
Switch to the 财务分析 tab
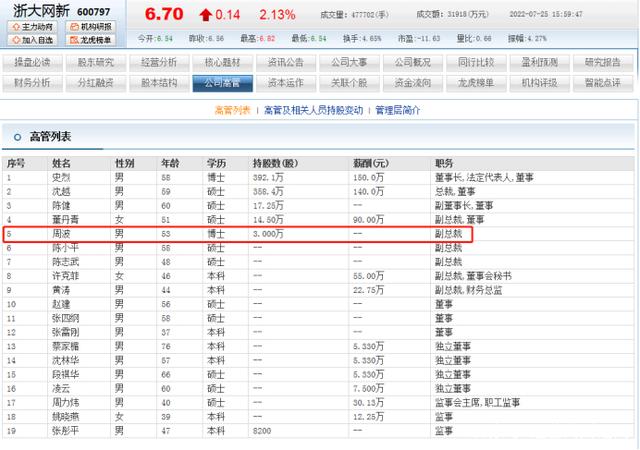(x=32, y=83)
